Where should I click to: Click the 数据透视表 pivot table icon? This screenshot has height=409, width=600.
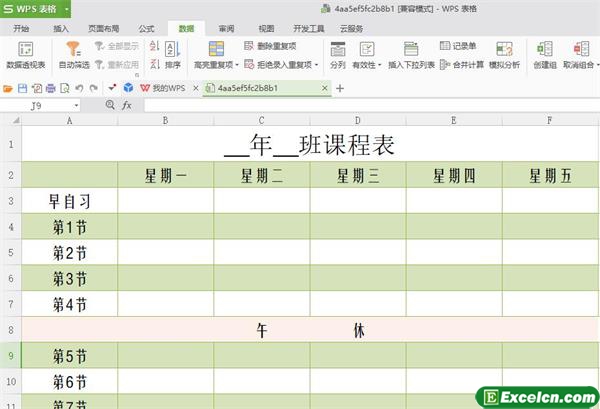point(25,49)
